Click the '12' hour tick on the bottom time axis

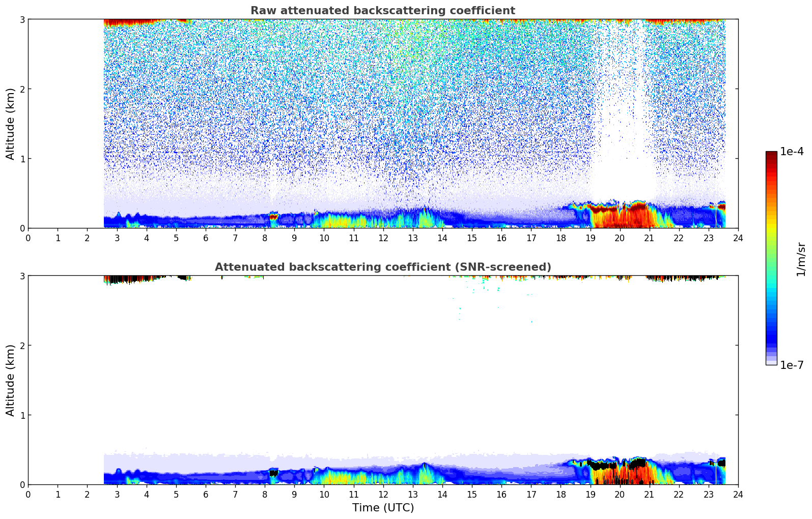coord(383,495)
